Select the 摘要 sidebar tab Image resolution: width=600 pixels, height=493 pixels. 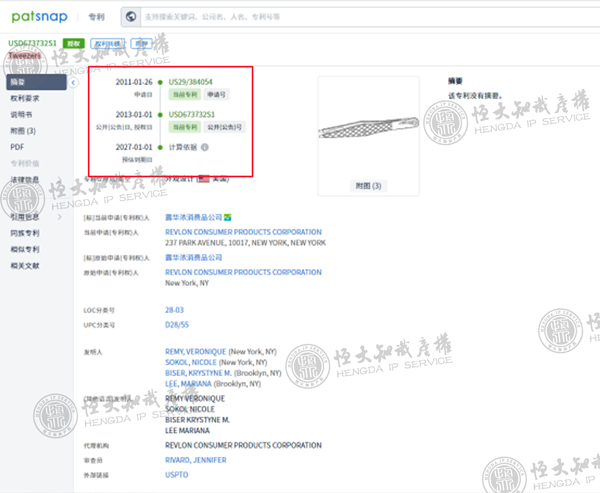(x=36, y=82)
